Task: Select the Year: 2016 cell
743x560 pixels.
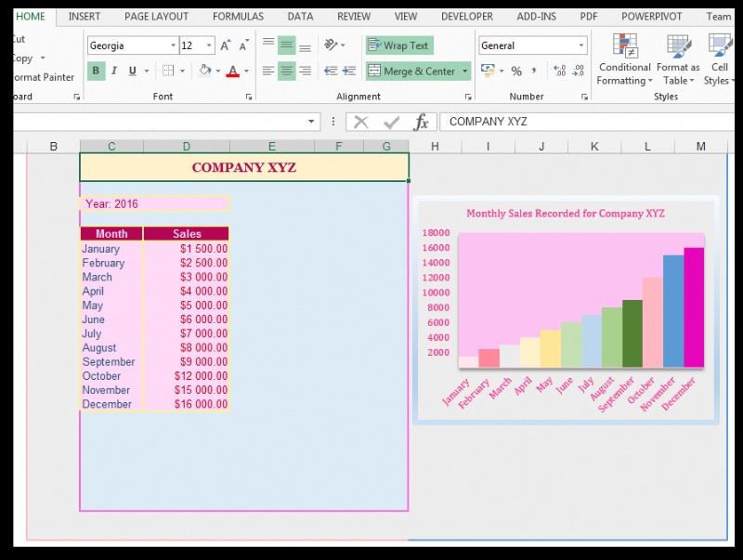Action: [x=155, y=203]
